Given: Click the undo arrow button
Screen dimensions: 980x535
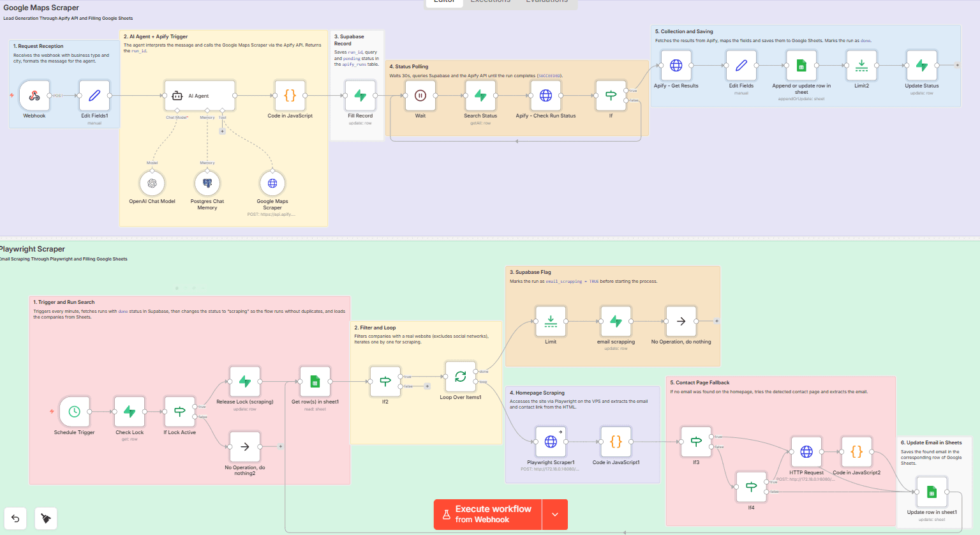Looking at the screenshot, I should (x=15, y=518).
